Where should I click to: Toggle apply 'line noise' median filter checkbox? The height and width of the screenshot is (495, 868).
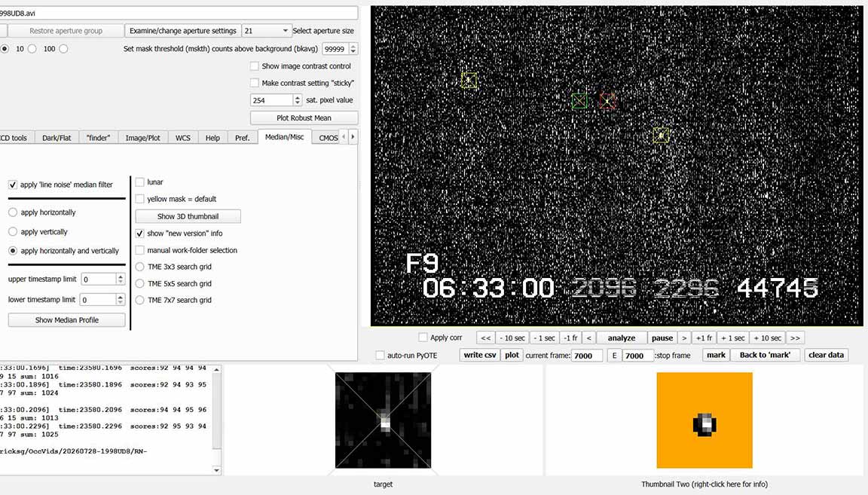pos(13,185)
